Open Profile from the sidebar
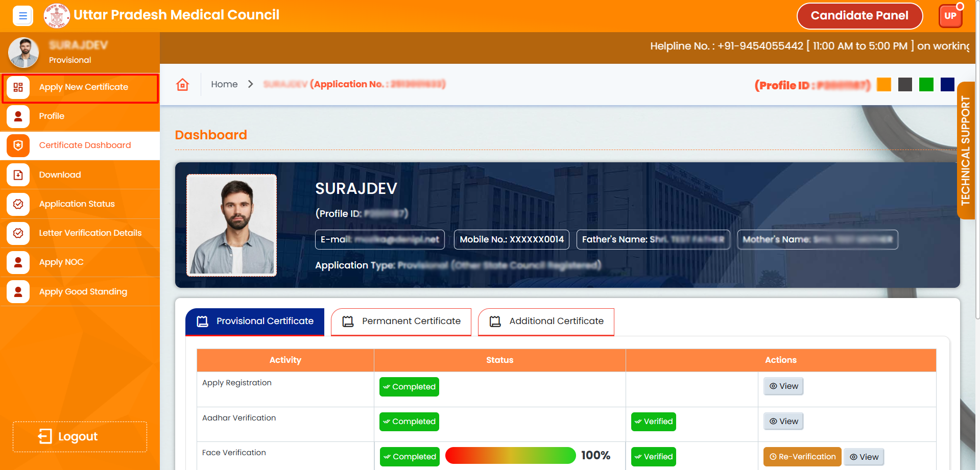This screenshot has height=470, width=980. (x=52, y=116)
